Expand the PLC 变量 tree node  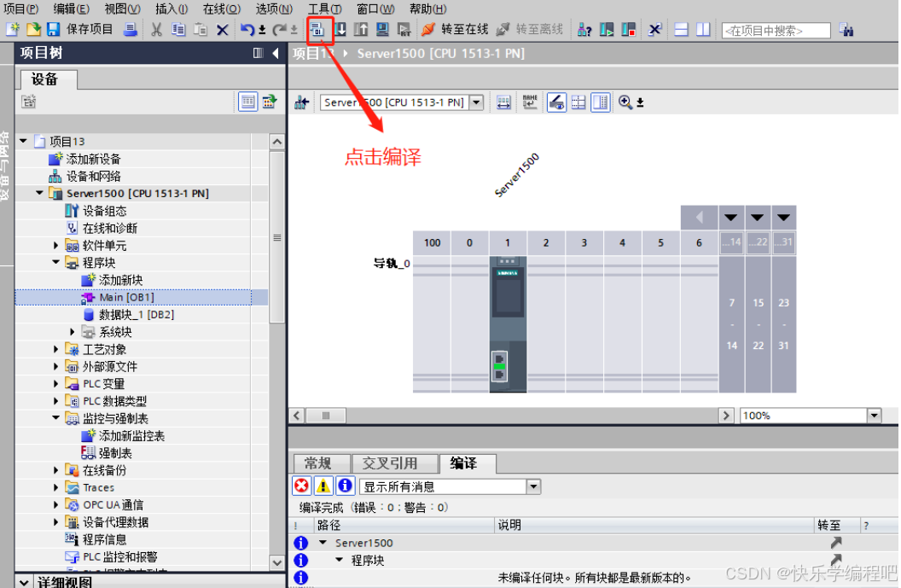[55, 383]
